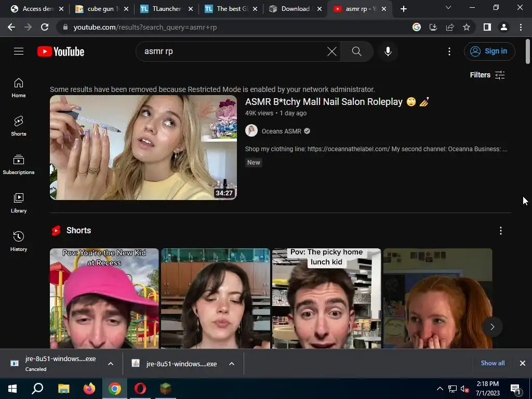
Task: Open Minecraft from taskbar
Action: point(166,389)
